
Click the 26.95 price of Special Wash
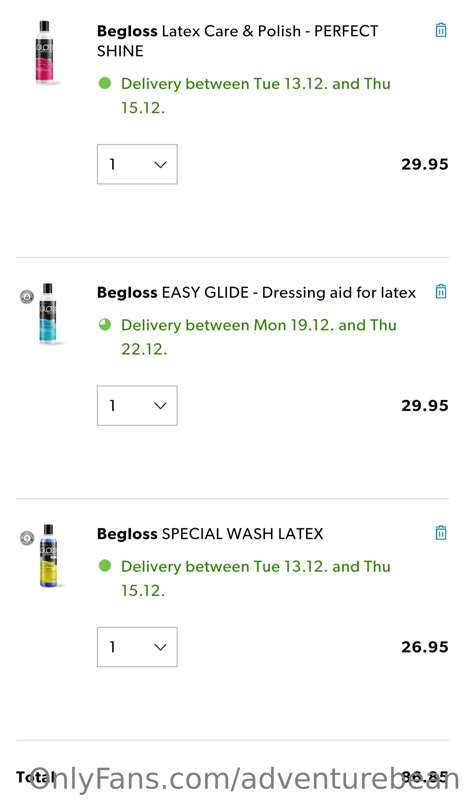point(425,647)
